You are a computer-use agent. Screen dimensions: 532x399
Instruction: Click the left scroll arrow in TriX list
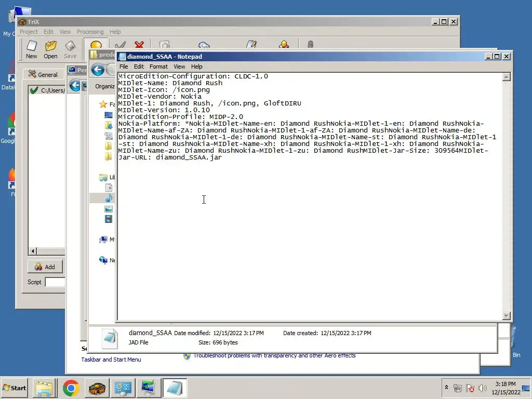(33, 251)
